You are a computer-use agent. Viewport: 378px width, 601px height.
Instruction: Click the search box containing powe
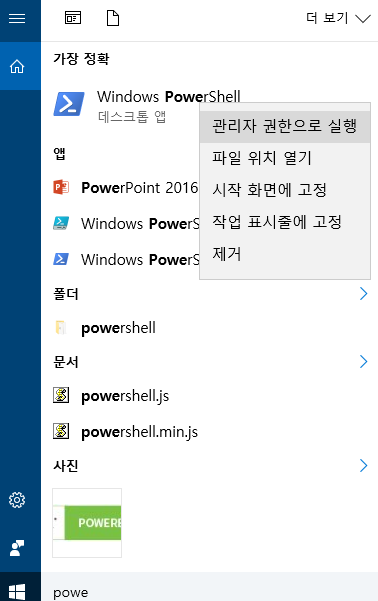[209, 586]
